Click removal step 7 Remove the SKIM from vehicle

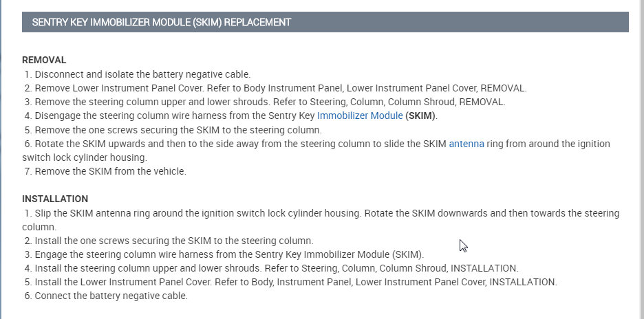click(110, 171)
